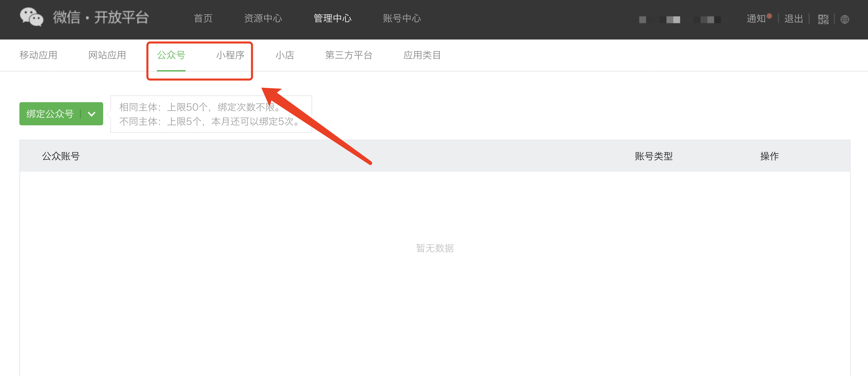
Task: Switch to the 网站应用 tab
Action: pos(107,55)
